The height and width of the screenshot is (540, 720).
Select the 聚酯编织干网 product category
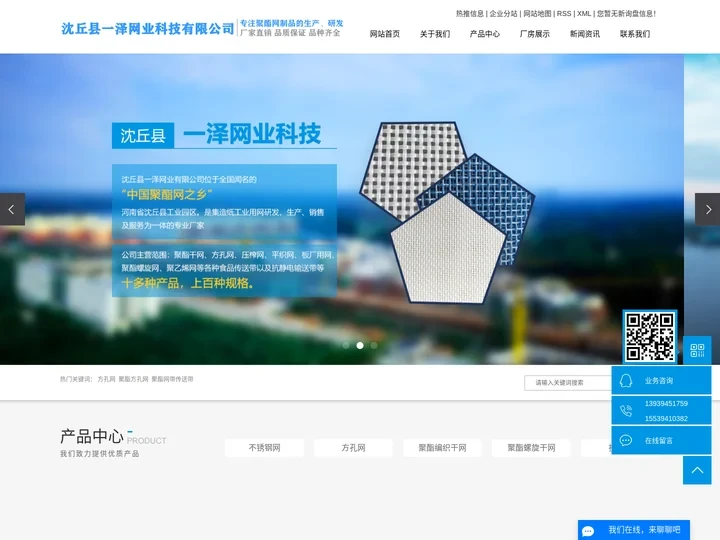pyautogui.click(x=442, y=448)
